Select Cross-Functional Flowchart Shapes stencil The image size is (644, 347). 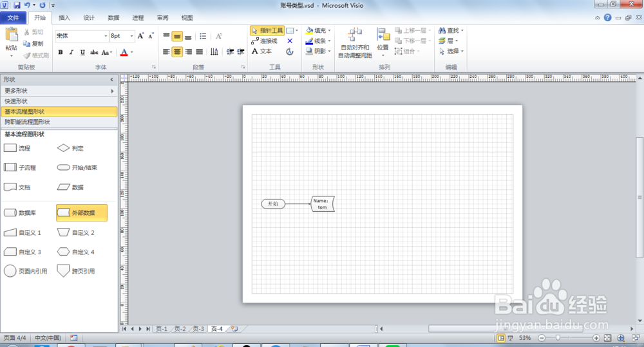point(59,122)
